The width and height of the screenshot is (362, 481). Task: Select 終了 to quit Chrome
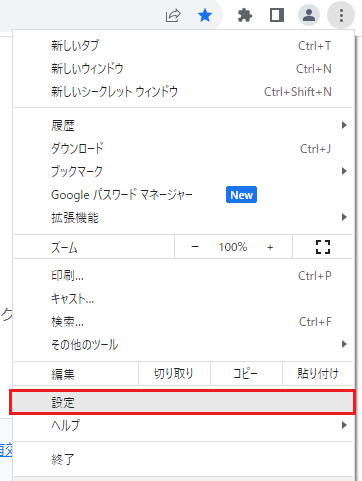pyautogui.click(x=183, y=459)
